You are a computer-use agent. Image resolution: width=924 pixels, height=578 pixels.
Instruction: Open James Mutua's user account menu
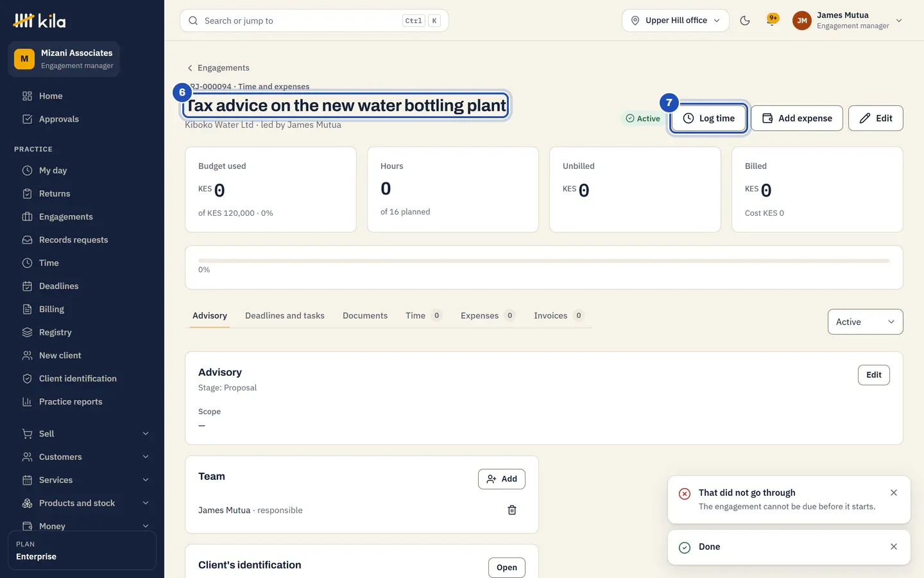(848, 21)
